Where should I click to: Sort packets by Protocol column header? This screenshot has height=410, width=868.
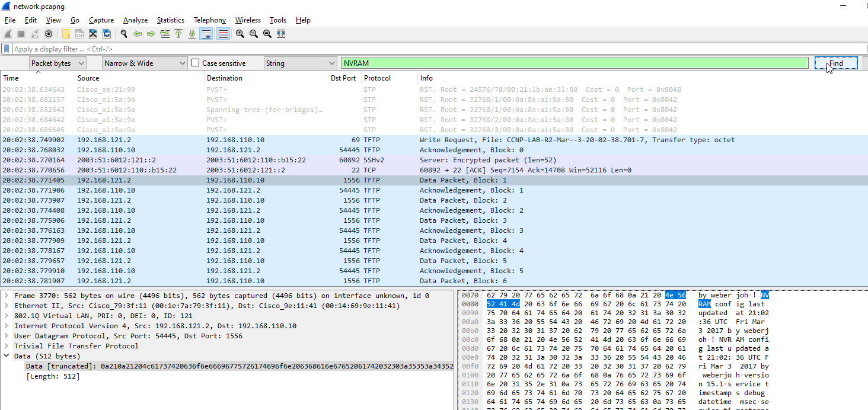tap(377, 78)
